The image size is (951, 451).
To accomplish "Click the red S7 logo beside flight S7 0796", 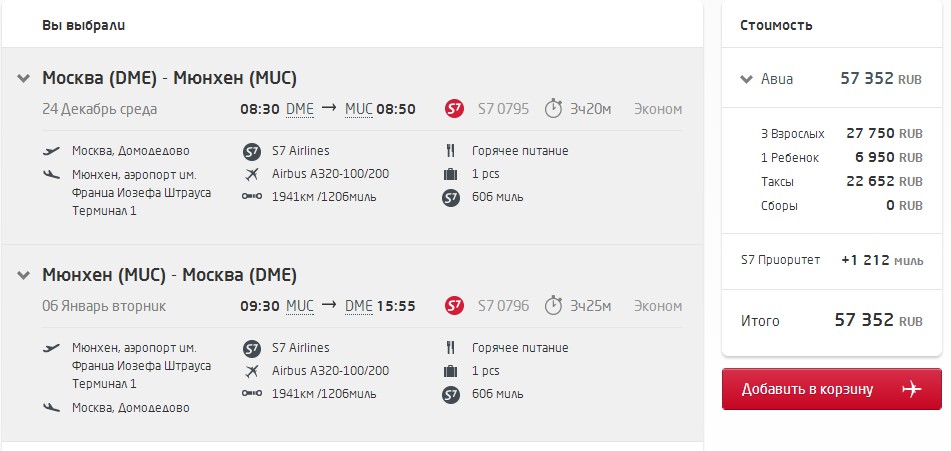I will coord(454,306).
